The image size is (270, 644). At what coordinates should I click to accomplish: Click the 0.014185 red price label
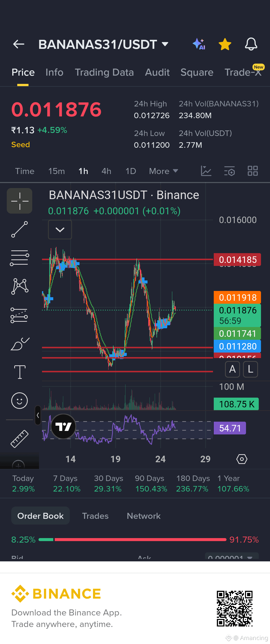[237, 260]
